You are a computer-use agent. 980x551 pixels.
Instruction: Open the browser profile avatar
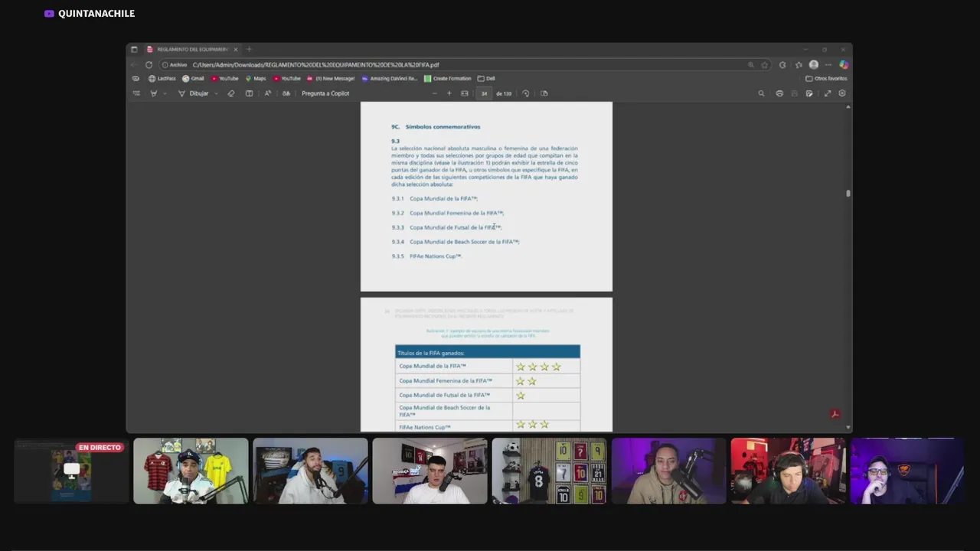pyautogui.click(x=814, y=65)
